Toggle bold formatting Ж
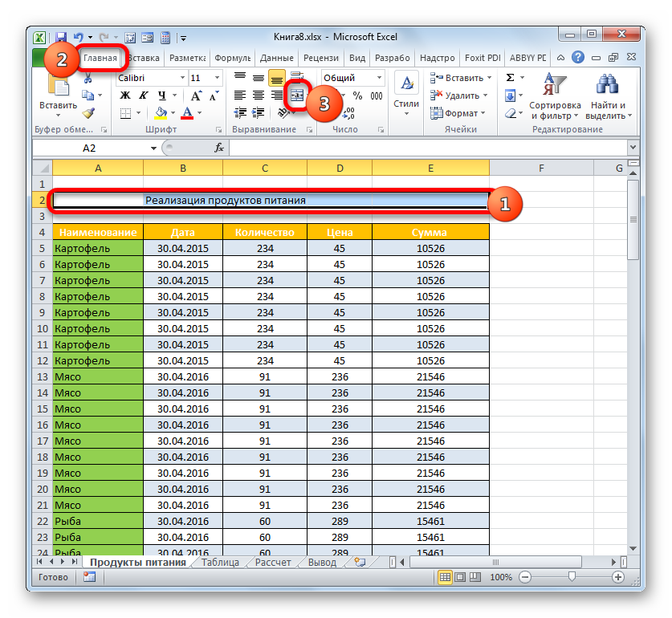The image size is (672, 618). (125, 96)
